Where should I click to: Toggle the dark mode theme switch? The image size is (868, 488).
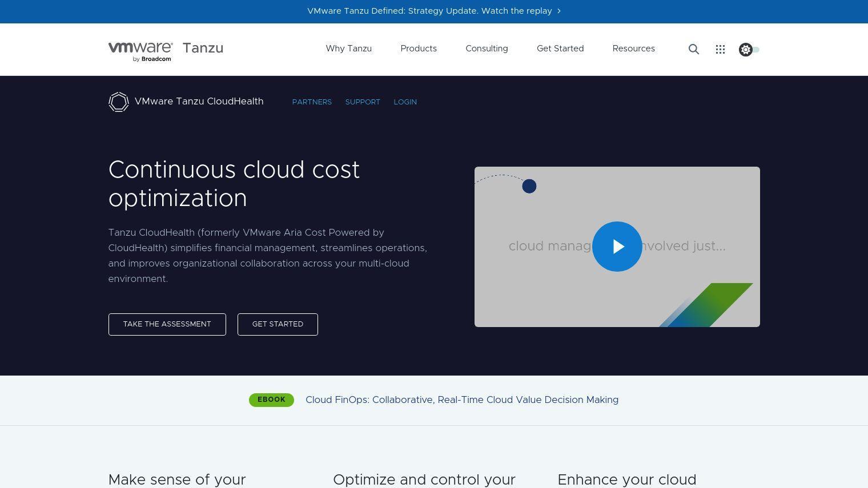click(x=749, y=50)
